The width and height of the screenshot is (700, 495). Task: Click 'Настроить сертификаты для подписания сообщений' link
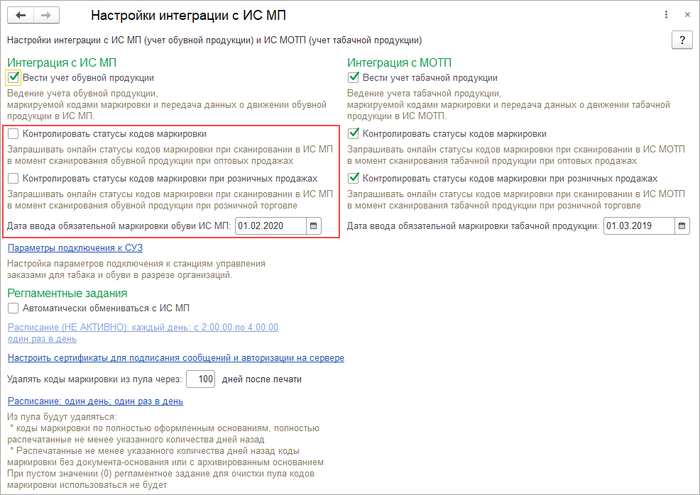coord(175,357)
